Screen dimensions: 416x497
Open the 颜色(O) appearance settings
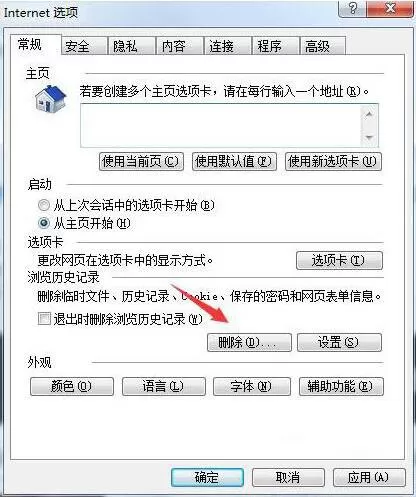click(x=72, y=386)
